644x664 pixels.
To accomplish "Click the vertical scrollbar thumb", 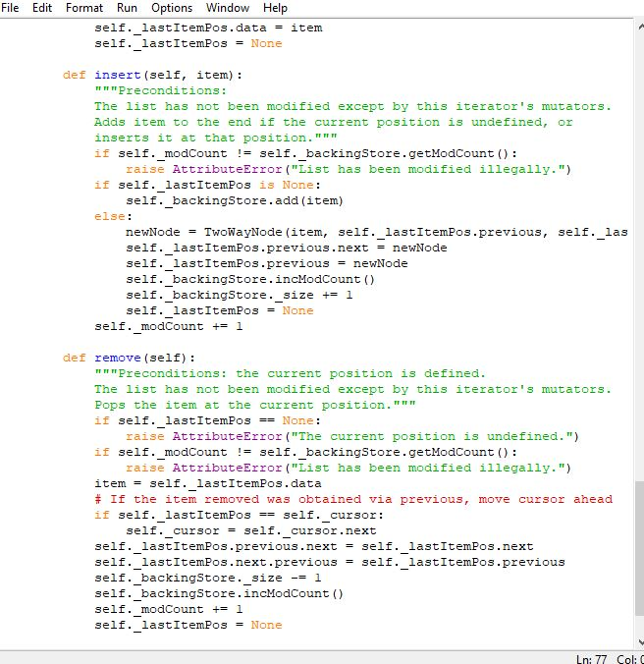I will coord(639,548).
